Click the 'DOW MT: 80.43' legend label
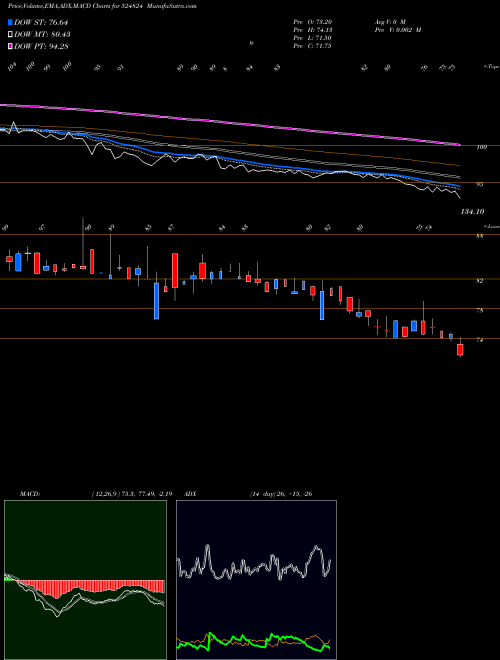The height and width of the screenshot is (660, 500). click(42, 35)
